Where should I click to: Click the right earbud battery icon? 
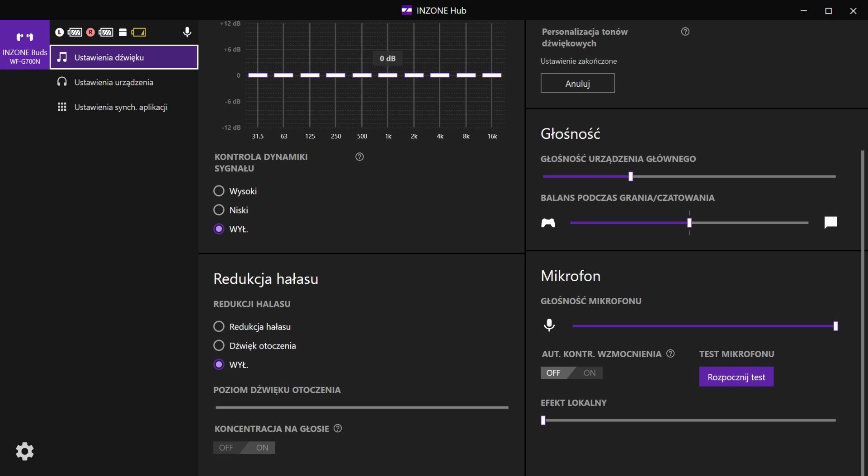coord(106,32)
